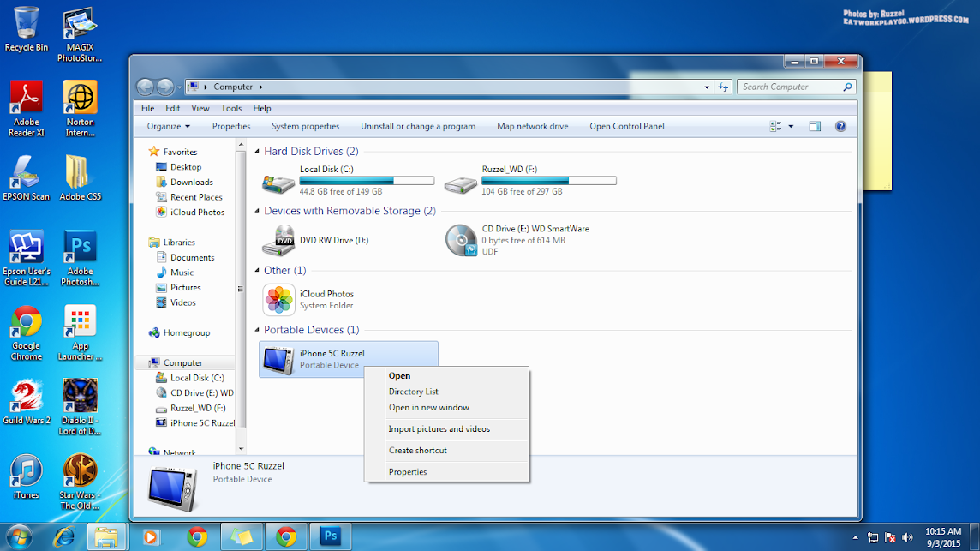The height and width of the screenshot is (551, 980).
Task: Open the recent pages dropdown arrow
Action: tap(179, 87)
